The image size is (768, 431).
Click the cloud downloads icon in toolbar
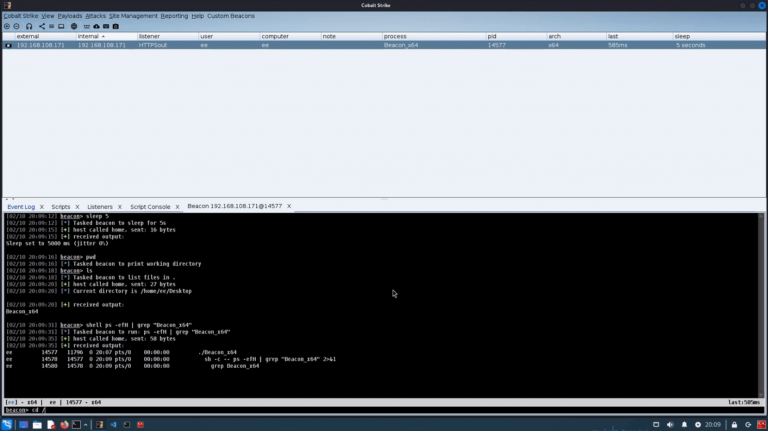point(96,26)
